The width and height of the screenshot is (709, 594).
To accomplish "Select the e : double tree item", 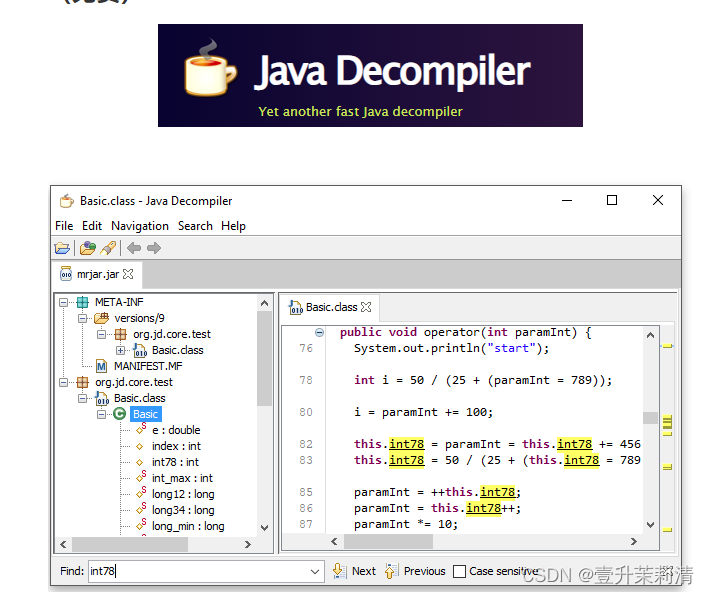I will pos(176,430).
